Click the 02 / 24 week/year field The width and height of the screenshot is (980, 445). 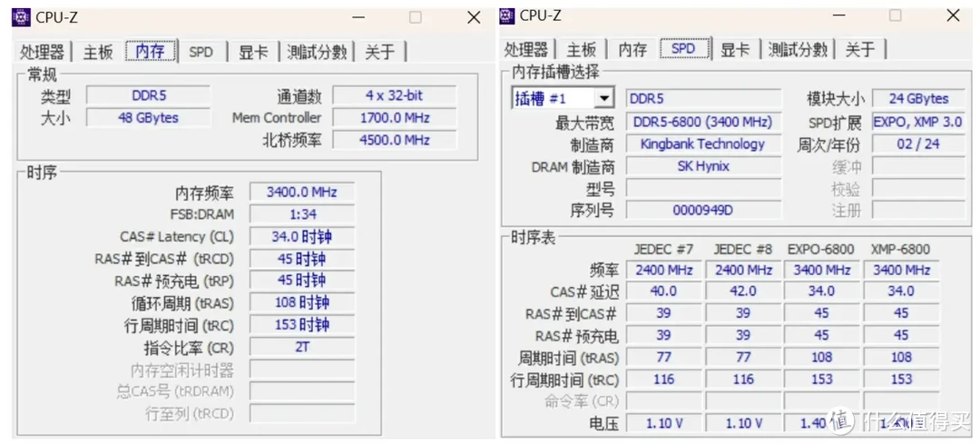click(x=918, y=144)
